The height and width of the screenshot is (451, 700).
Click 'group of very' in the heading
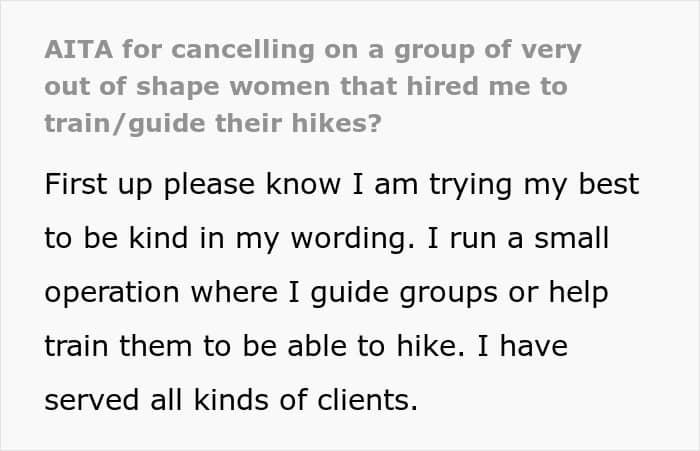click(488, 50)
